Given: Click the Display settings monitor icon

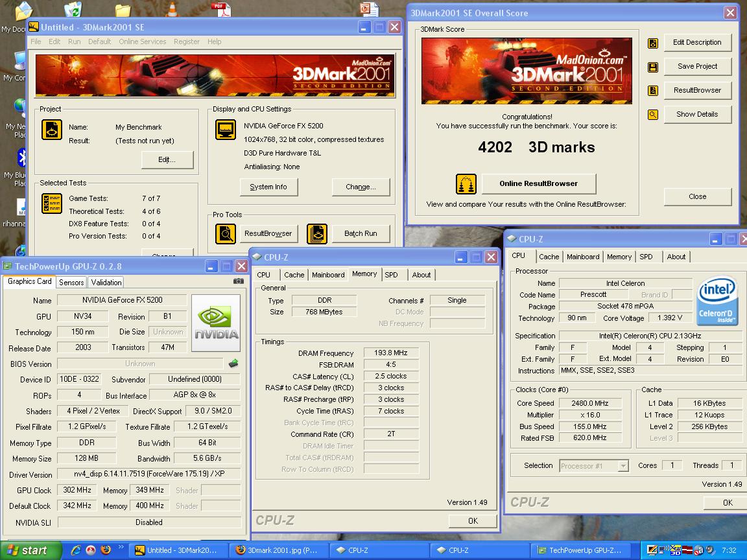Looking at the screenshot, I should coord(226,130).
